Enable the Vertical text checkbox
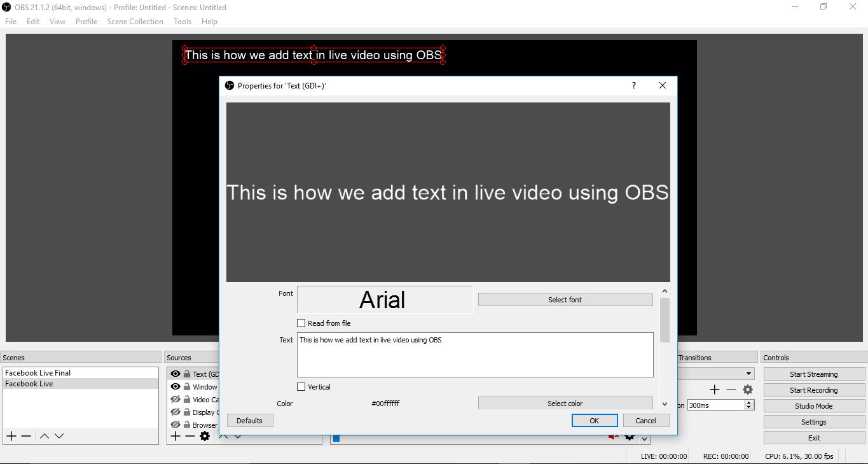This screenshot has height=464, width=868. click(x=301, y=387)
